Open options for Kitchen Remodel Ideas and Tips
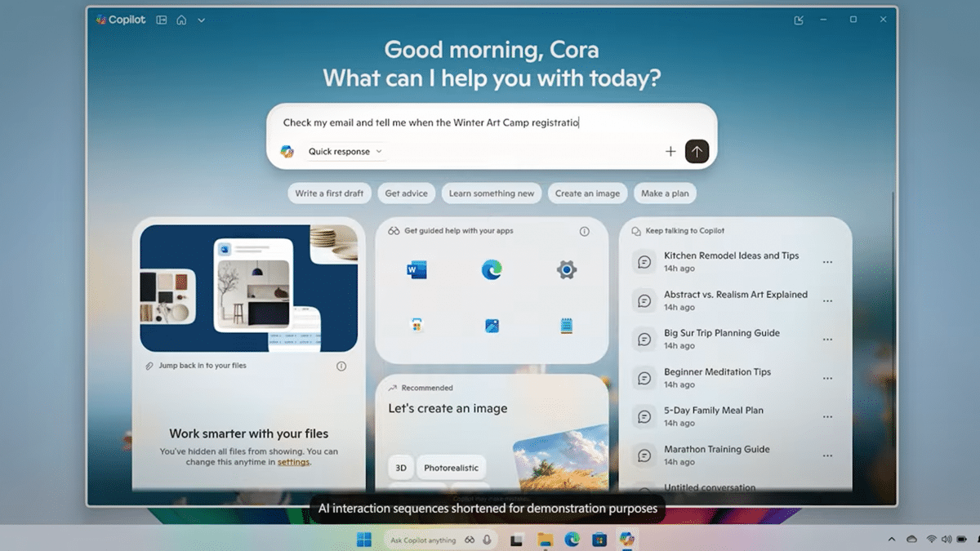The width and height of the screenshot is (980, 551). click(x=827, y=261)
